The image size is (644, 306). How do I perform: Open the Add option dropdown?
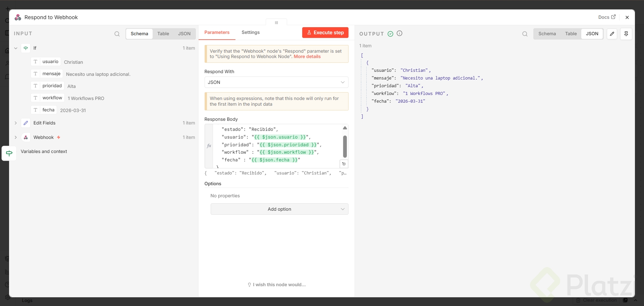pos(279,209)
